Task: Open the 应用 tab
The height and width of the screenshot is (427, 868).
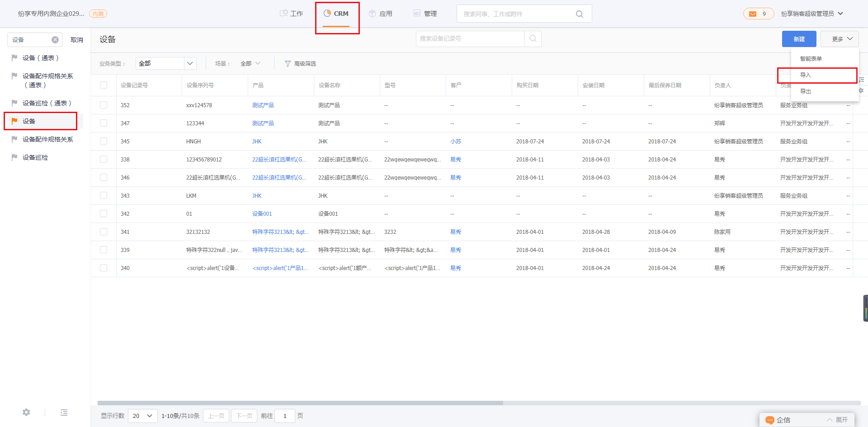Action: click(x=381, y=14)
